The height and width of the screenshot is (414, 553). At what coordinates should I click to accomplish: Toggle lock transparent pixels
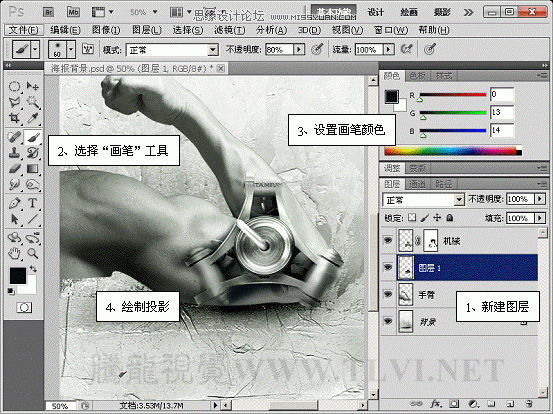[x=412, y=218]
